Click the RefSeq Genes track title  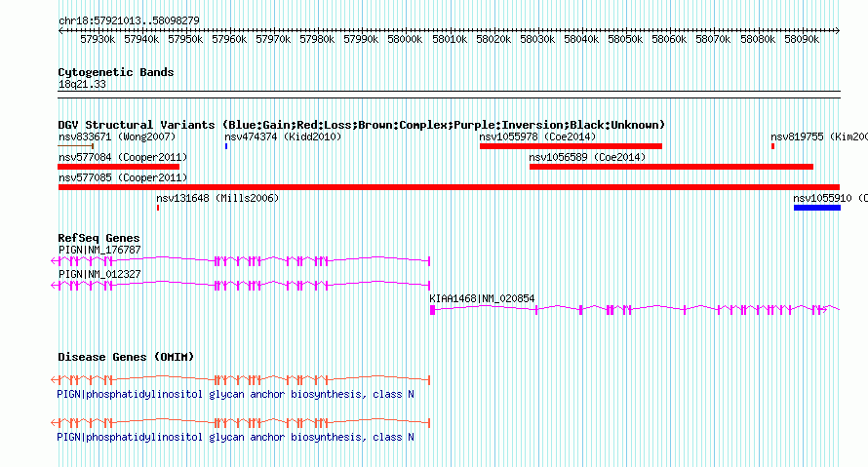pyautogui.click(x=99, y=238)
